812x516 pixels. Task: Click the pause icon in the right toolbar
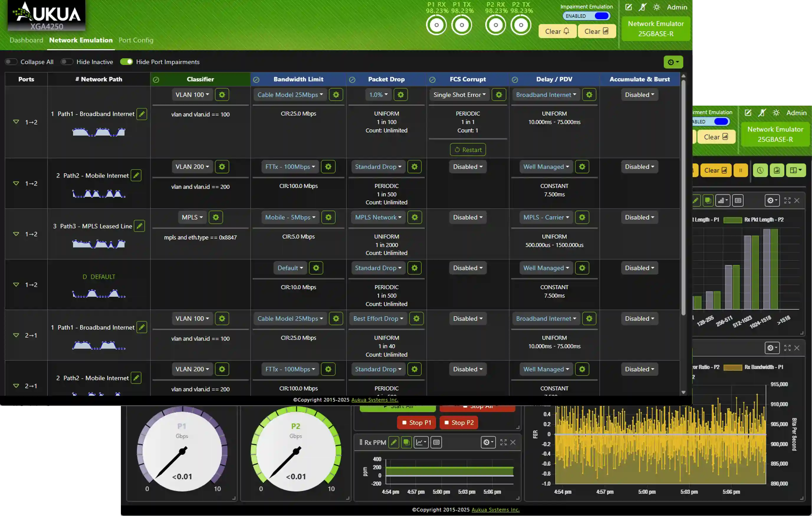tap(741, 171)
